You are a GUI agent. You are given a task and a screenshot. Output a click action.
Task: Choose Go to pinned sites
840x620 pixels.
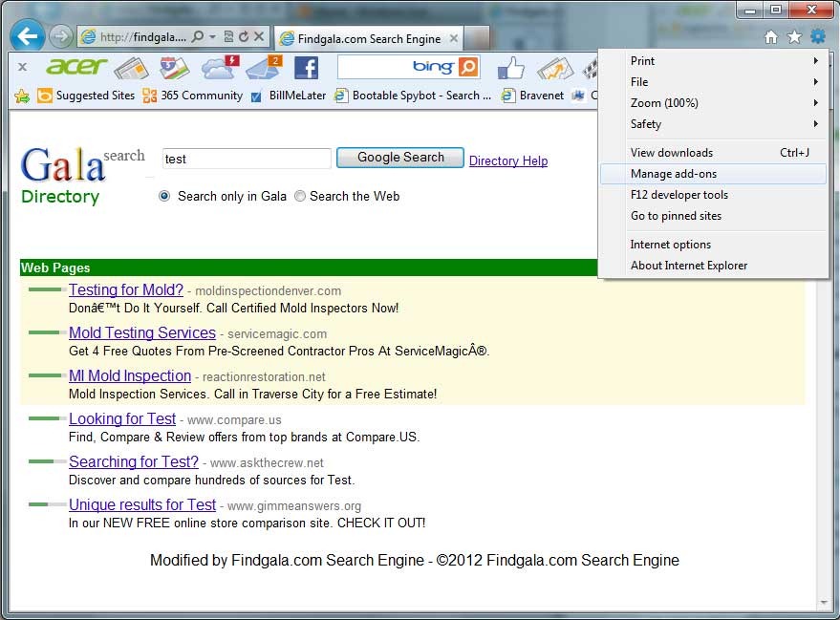click(713, 216)
